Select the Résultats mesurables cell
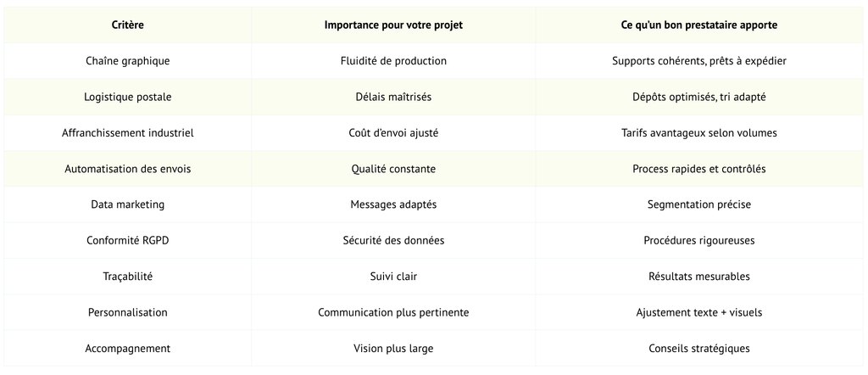Screen dimensions: 868x375 click(699, 277)
